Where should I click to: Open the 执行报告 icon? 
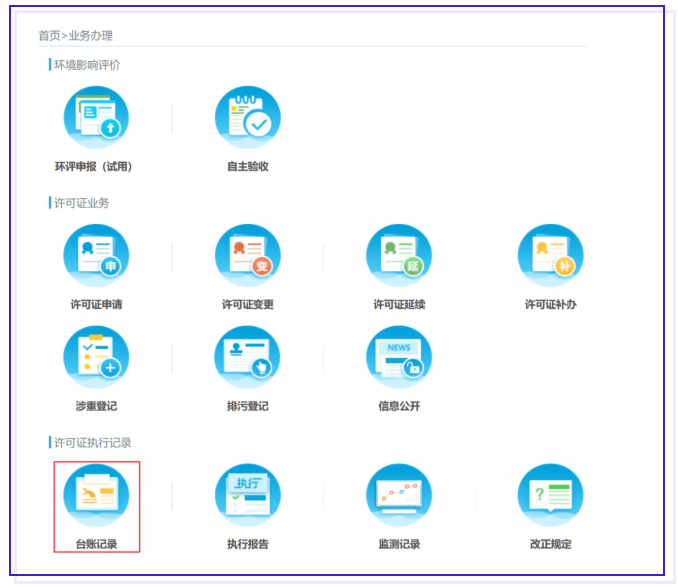coord(248,496)
